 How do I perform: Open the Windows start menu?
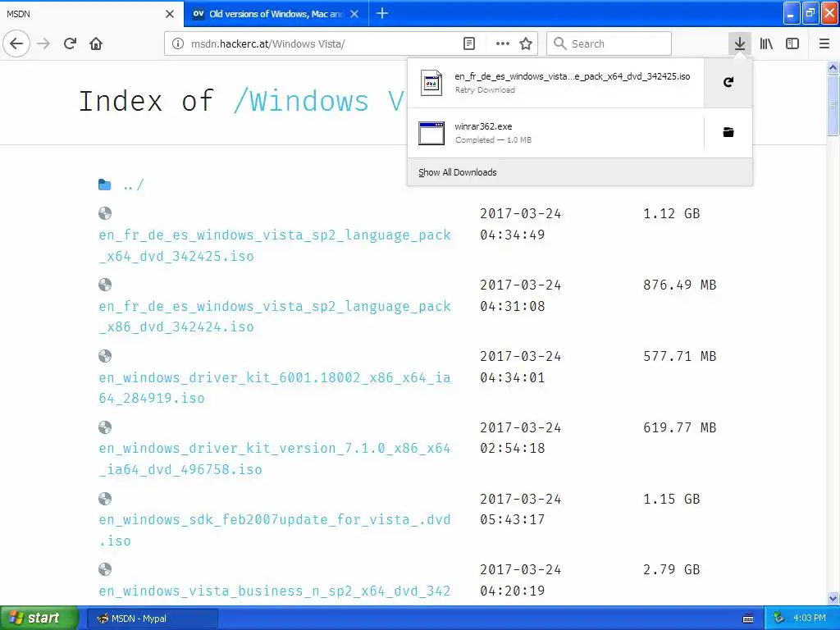(x=39, y=619)
